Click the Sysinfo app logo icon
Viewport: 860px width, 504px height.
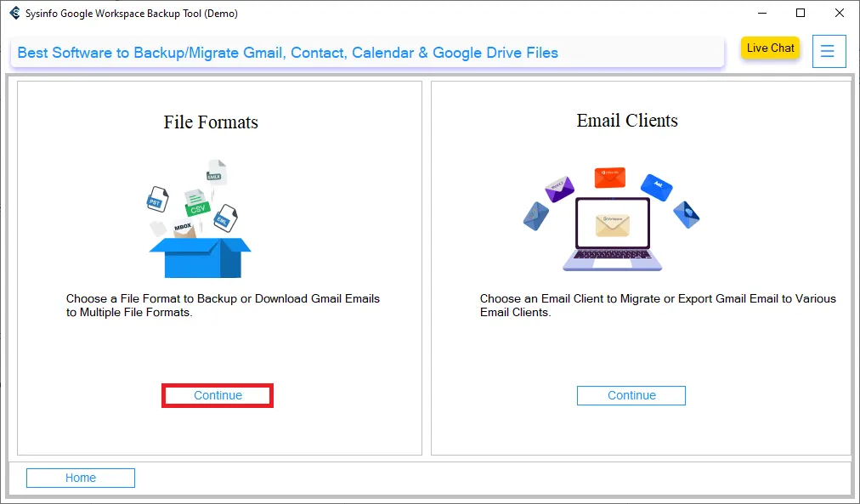point(14,13)
